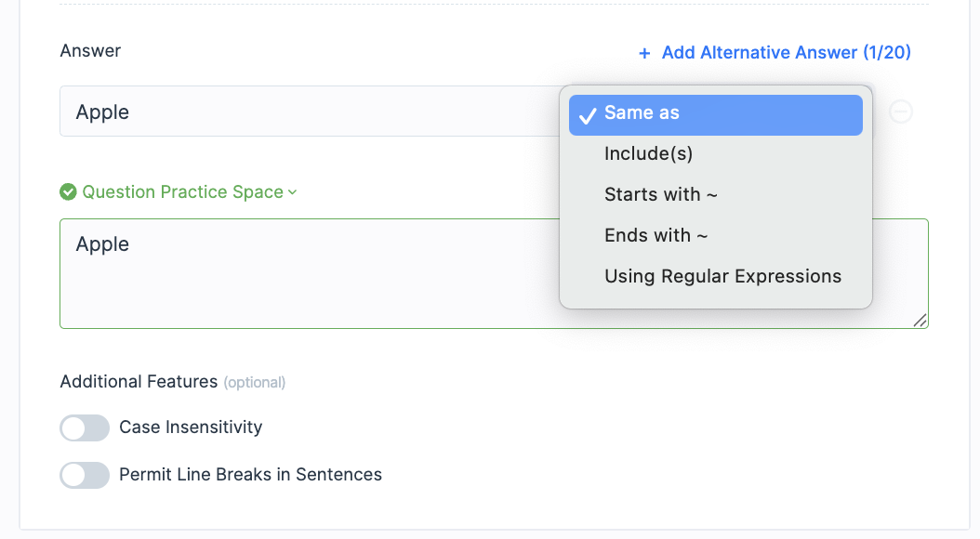Screen dimensions: 980x539
Task: Click the resize handle of the practice textarea
Action: [x=920, y=320]
